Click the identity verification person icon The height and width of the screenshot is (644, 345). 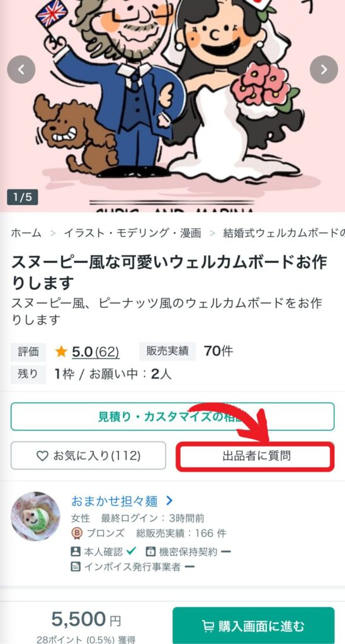click(76, 551)
